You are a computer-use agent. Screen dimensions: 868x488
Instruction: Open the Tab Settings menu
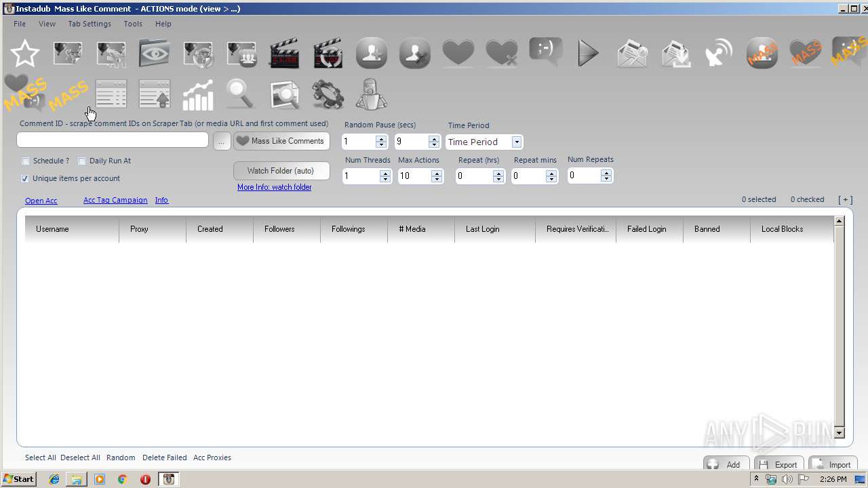[90, 24]
